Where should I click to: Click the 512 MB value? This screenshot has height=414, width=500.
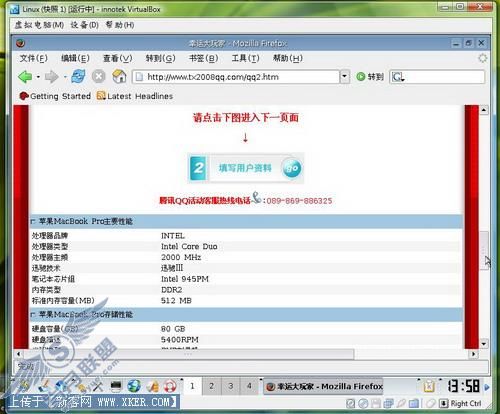(x=176, y=301)
